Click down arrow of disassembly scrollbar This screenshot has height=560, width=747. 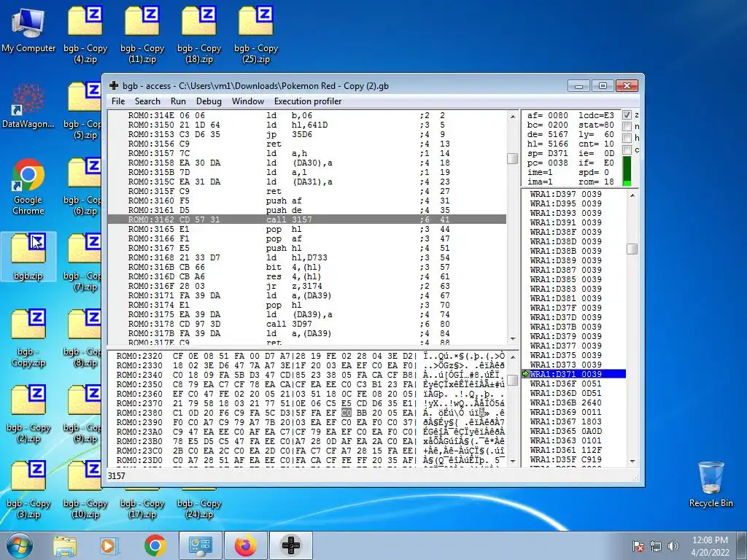513,339
